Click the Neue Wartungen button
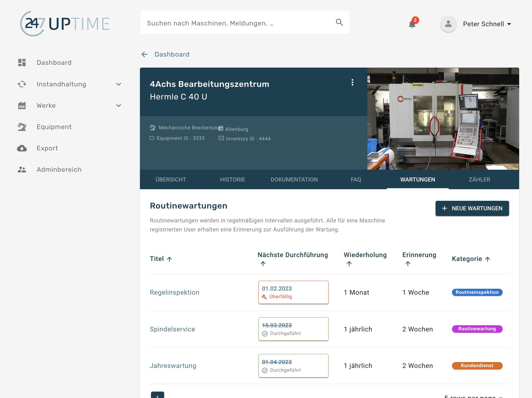532x398 pixels. (472, 208)
